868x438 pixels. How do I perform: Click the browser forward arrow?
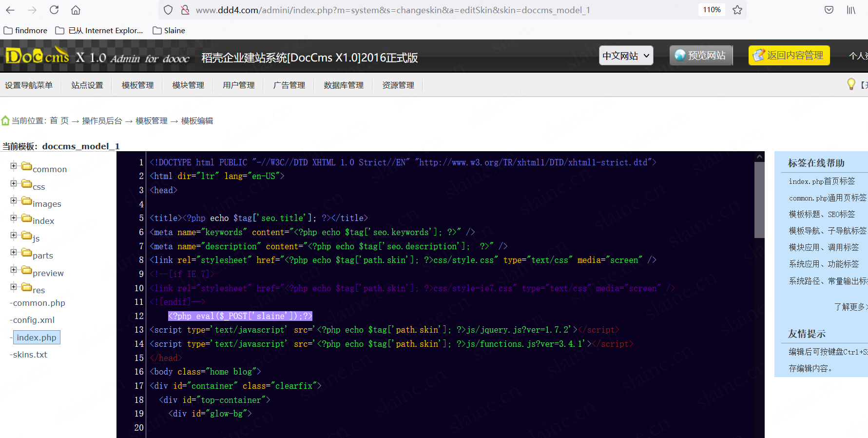click(x=32, y=10)
